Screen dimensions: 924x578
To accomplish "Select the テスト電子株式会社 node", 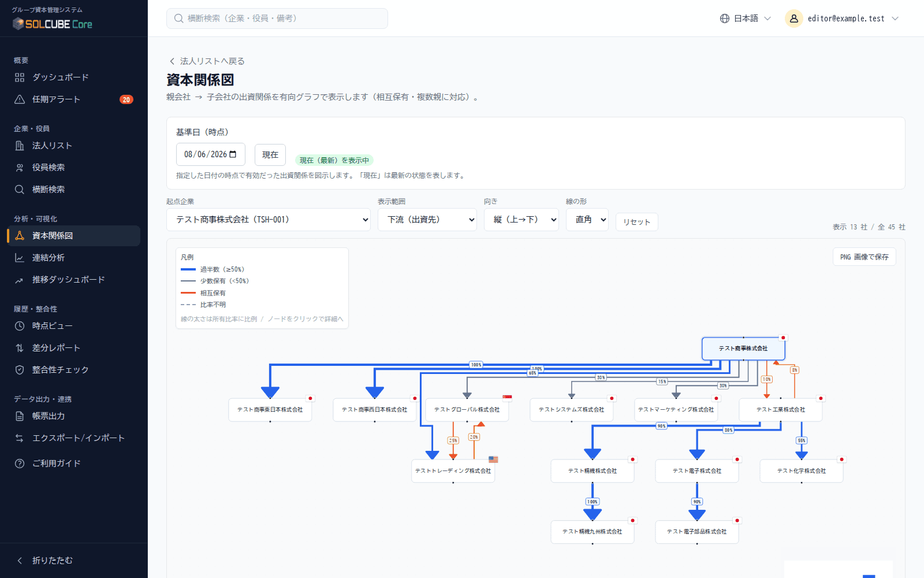I will [x=697, y=471].
